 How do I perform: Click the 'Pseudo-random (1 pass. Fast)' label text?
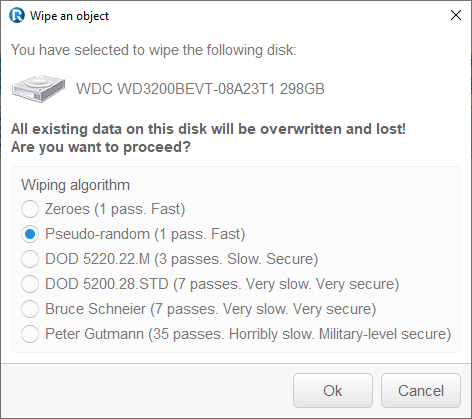(145, 234)
